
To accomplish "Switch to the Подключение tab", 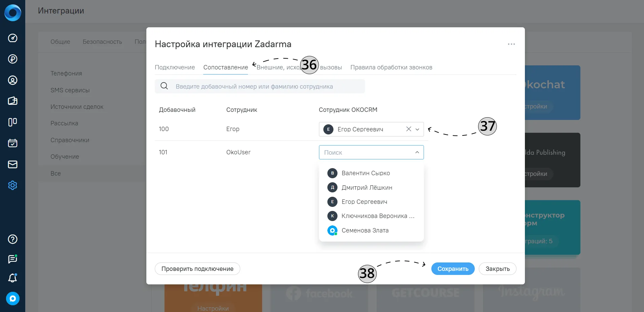I will click(x=175, y=67).
